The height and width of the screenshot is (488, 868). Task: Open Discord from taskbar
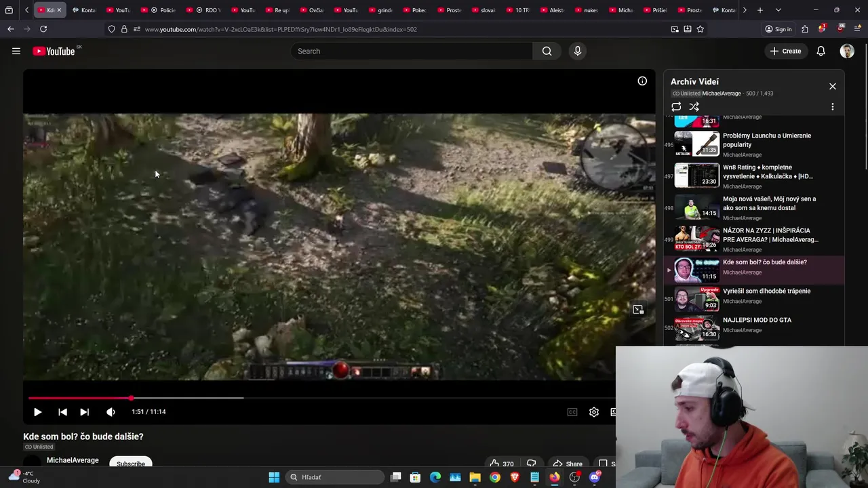coord(595,477)
